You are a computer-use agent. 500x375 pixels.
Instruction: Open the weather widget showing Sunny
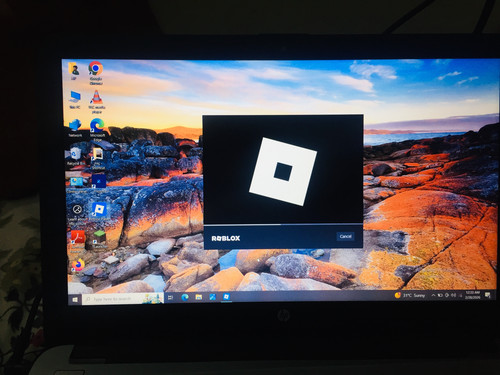tap(410, 295)
